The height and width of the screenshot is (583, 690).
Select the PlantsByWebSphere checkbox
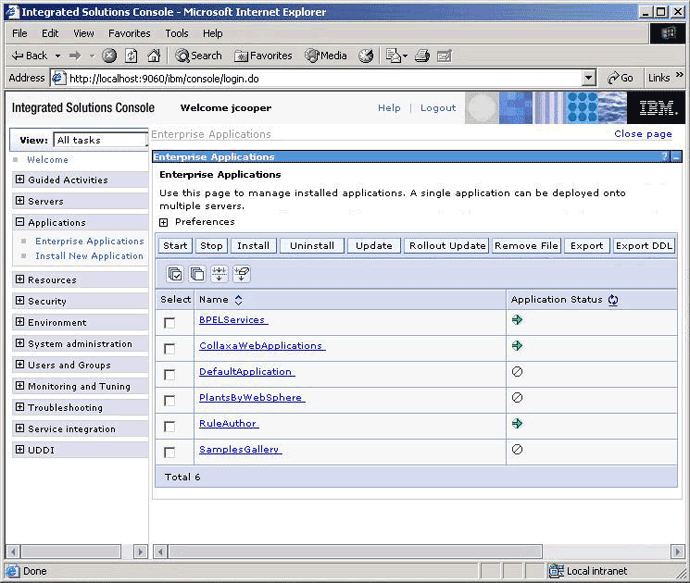point(170,400)
